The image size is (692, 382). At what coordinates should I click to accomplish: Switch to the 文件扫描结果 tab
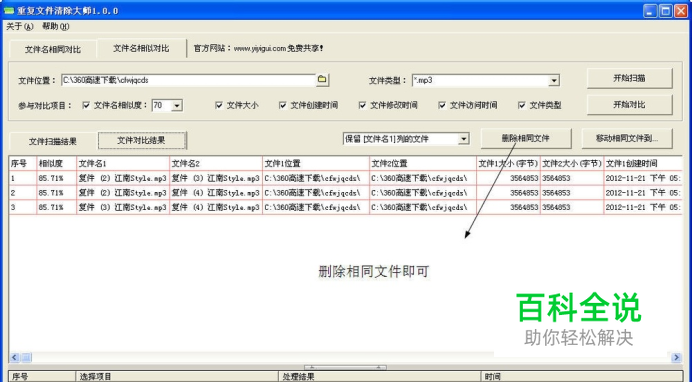pyautogui.click(x=53, y=141)
